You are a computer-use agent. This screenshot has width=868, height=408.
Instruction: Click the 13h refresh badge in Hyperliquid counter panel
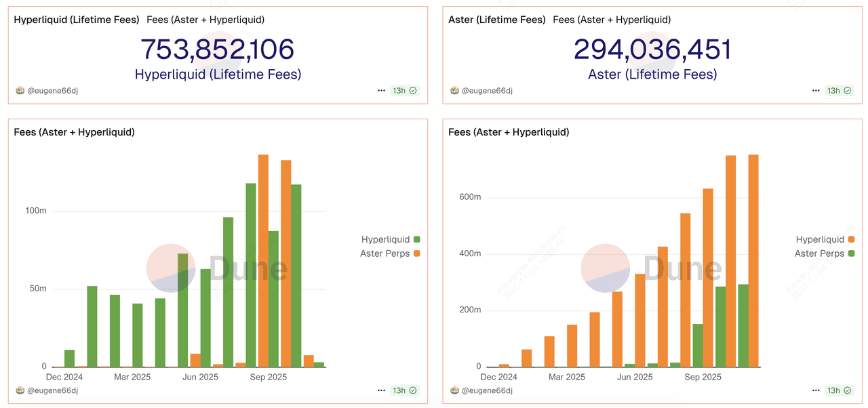pos(404,90)
